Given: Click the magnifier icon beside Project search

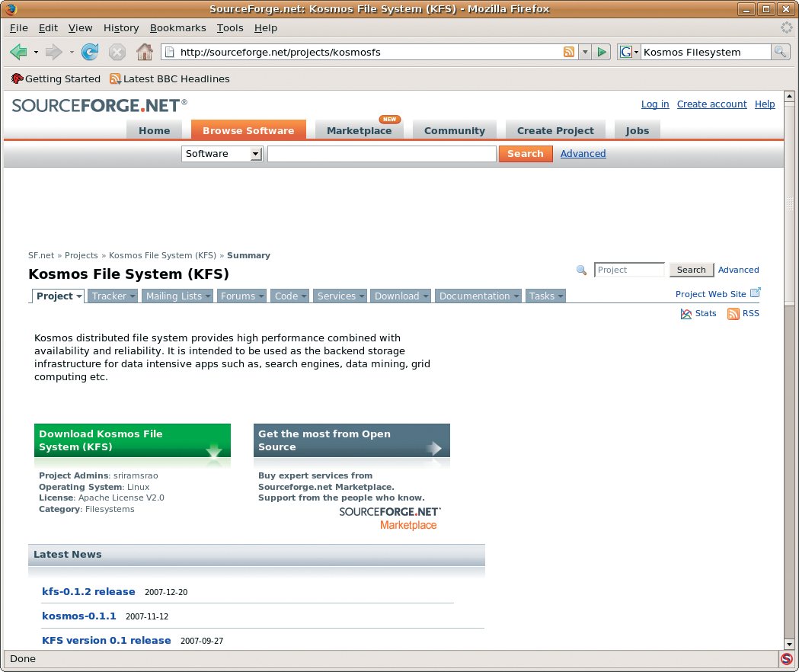Looking at the screenshot, I should coord(581,270).
